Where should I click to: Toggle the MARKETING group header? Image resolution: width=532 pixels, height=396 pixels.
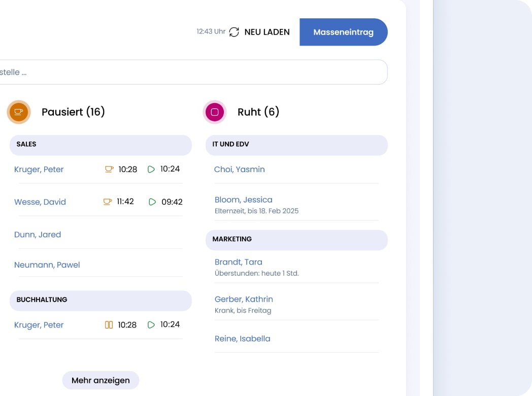(x=296, y=240)
